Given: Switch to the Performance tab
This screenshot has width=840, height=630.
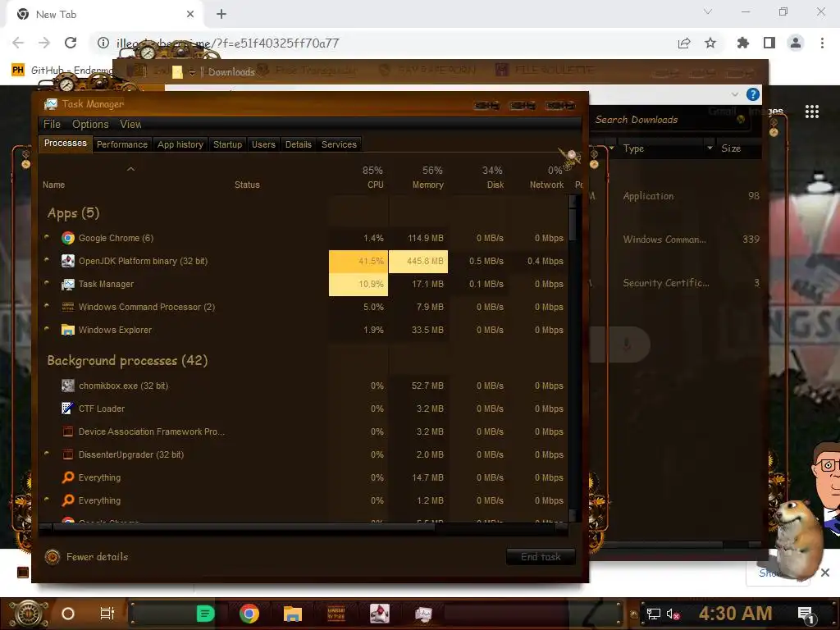Looking at the screenshot, I should 122,144.
